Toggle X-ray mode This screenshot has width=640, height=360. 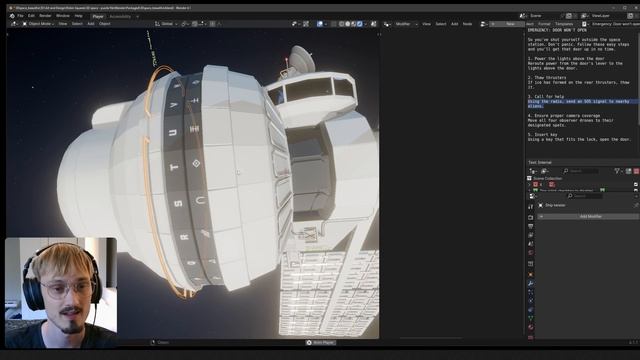[334, 24]
